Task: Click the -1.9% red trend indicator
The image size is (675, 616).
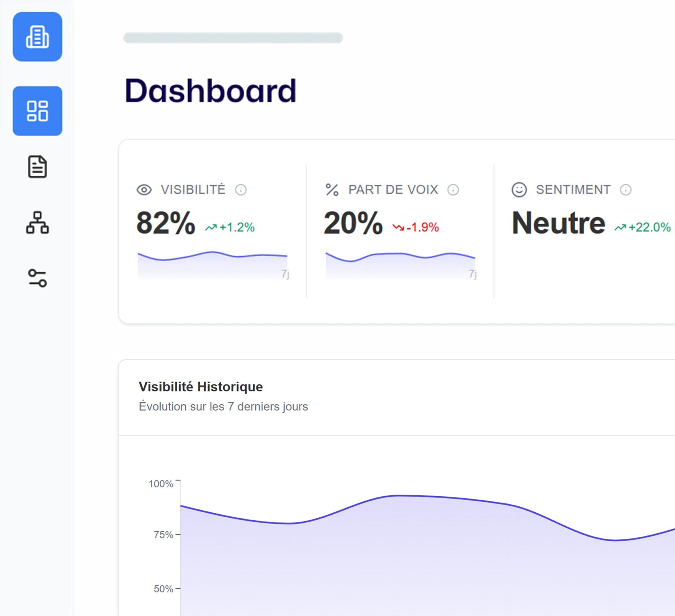Action: coord(416,227)
